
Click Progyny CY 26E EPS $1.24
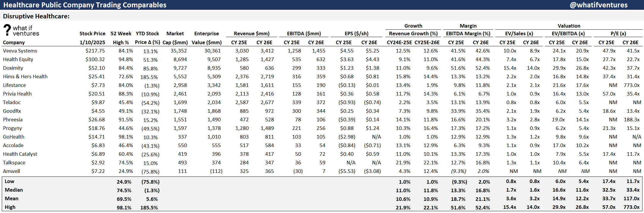pyautogui.click(x=372, y=128)
